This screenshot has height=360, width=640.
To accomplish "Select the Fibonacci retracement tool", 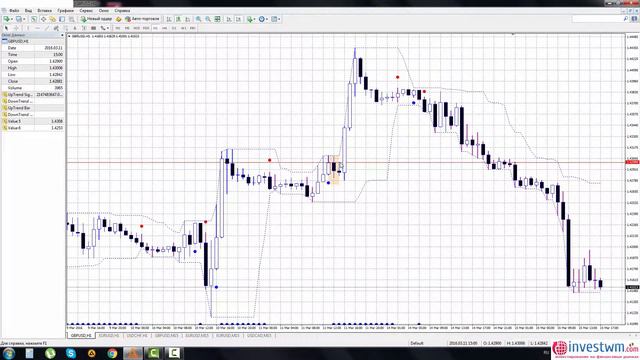I will (66, 28).
